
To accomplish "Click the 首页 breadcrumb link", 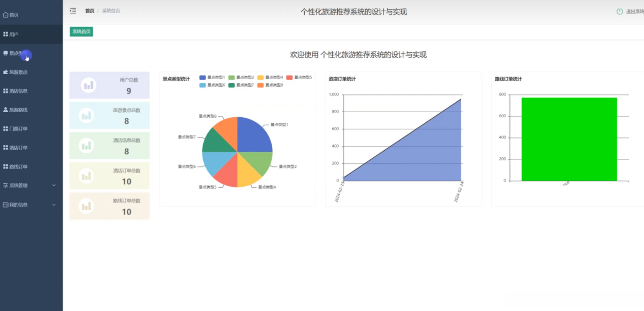I will (x=89, y=11).
